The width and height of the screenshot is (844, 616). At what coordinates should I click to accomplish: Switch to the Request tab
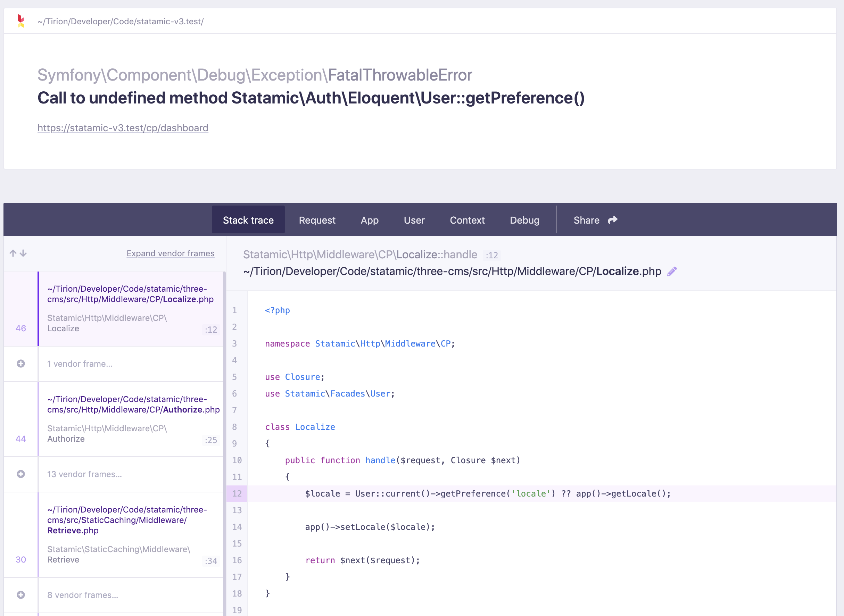coord(317,220)
